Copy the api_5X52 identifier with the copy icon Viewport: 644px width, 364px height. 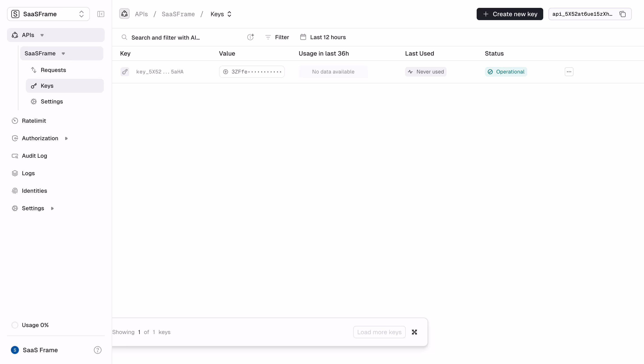point(623,14)
